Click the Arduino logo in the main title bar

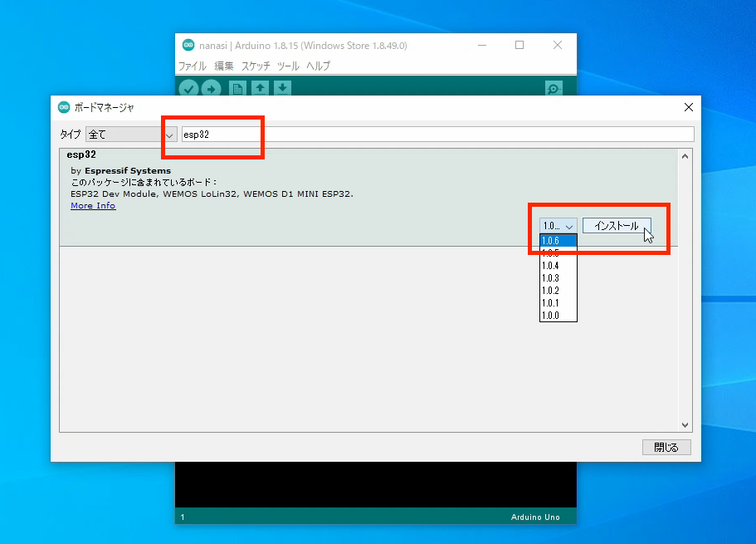point(188,45)
